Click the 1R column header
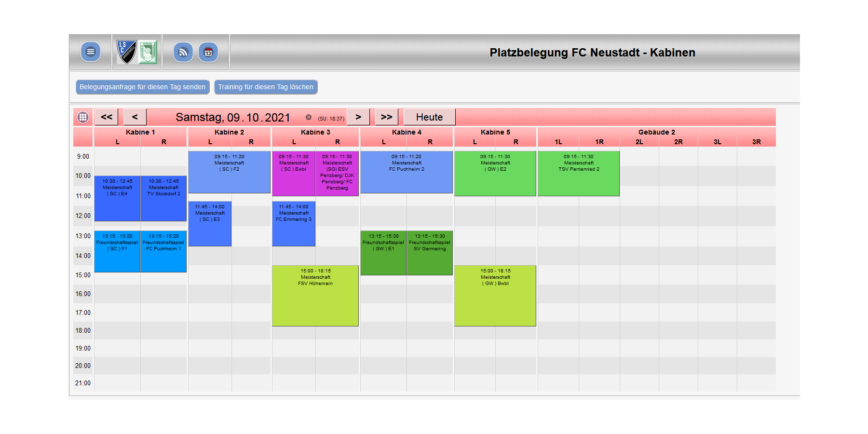 [599, 142]
